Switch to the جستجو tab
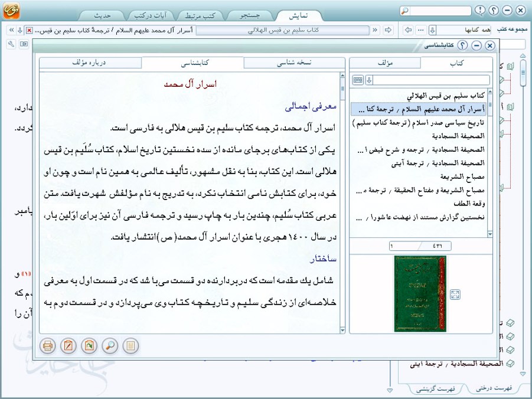This screenshot has width=532, height=399. coord(250,15)
